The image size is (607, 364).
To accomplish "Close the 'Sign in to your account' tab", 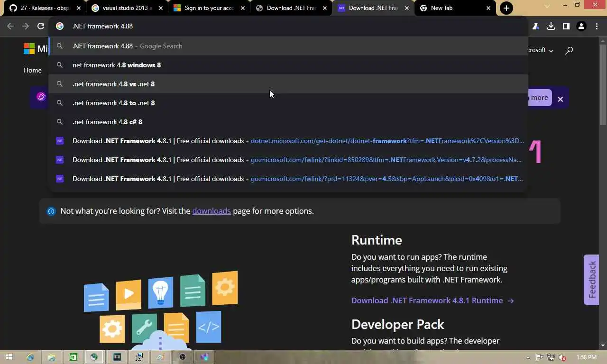I will 243,8.
